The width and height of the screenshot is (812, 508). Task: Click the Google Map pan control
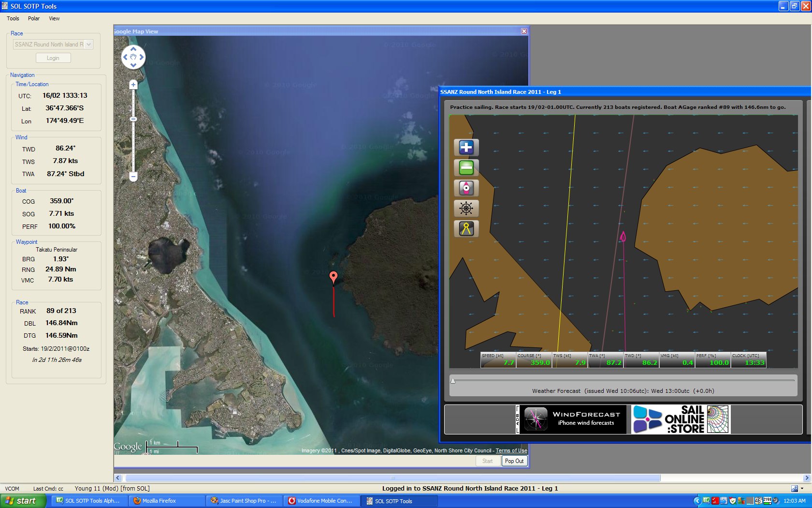click(x=133, y=57)
